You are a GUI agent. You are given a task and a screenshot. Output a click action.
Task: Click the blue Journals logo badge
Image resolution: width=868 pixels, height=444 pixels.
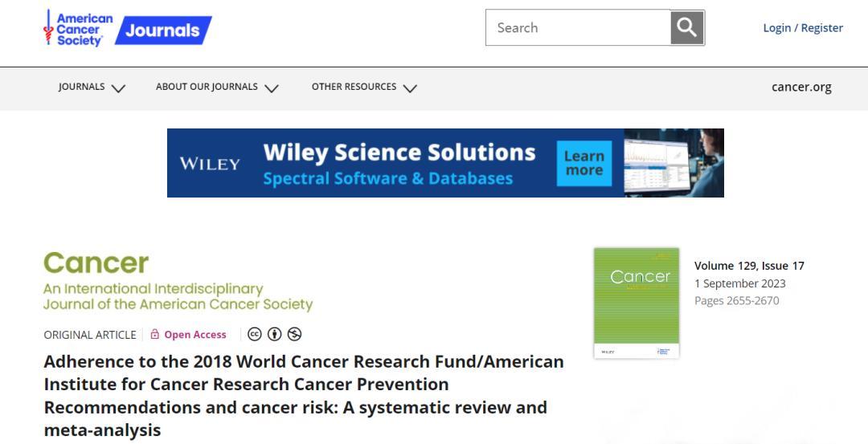(x=163, y=31)
